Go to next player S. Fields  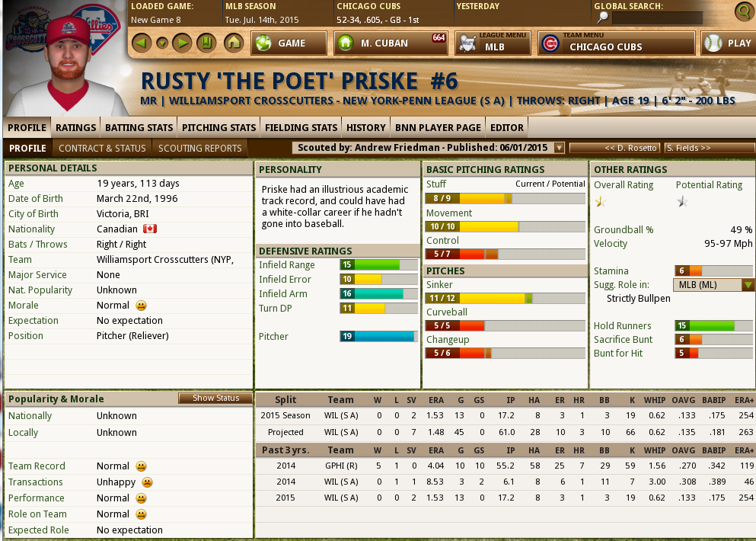pyautogui.click(x=709, y=148)
